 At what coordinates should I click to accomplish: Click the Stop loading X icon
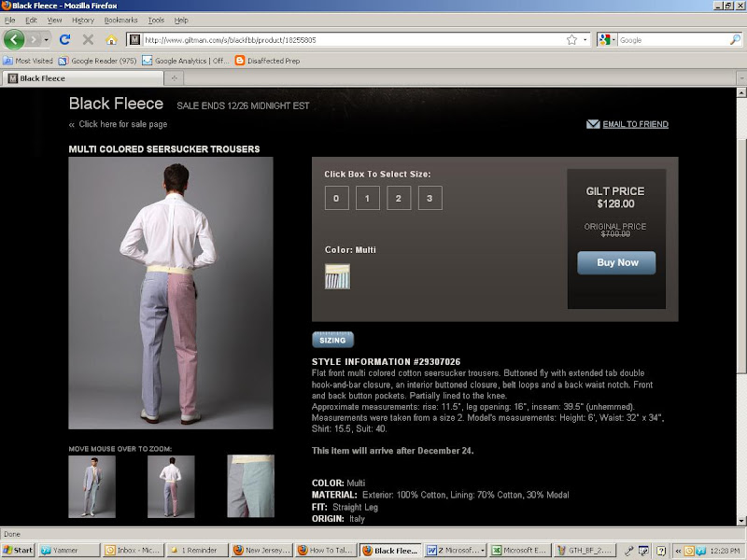[x=88, y=39]
